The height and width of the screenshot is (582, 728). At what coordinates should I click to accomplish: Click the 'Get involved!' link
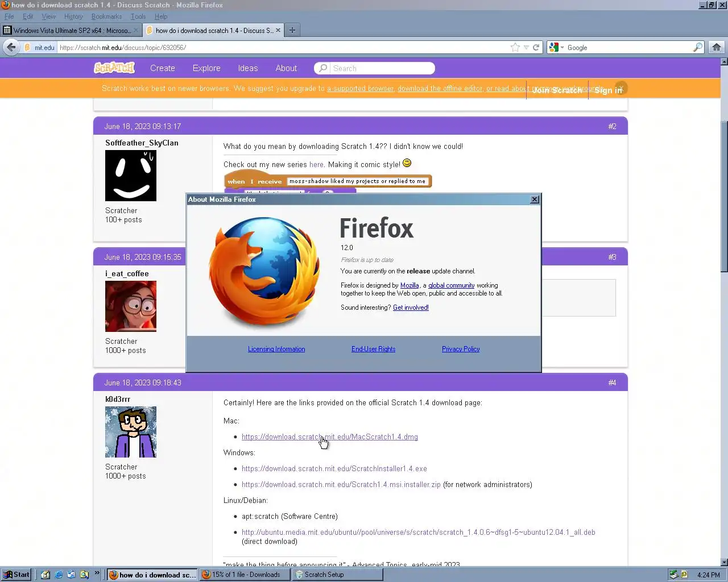click(x=411, y=307)
